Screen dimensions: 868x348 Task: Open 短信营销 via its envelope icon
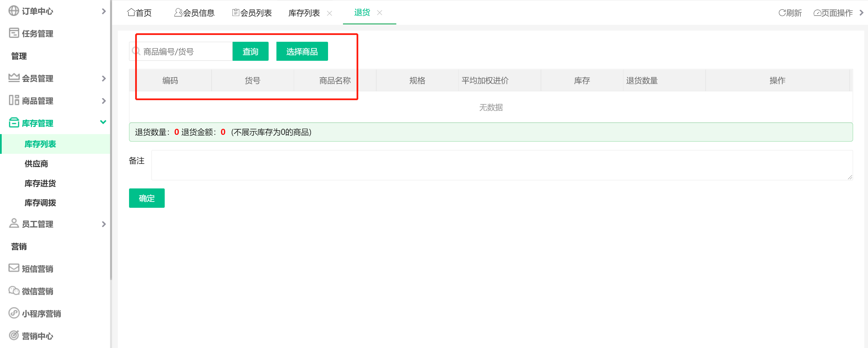(x=14, y=269)
